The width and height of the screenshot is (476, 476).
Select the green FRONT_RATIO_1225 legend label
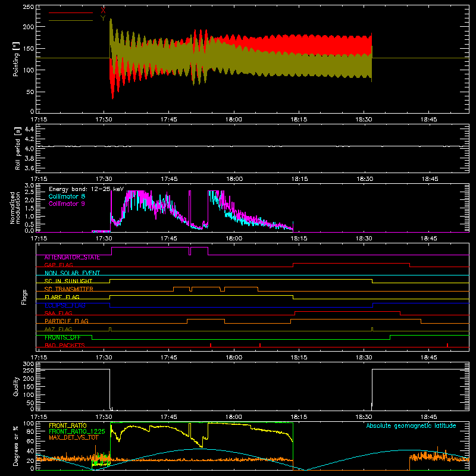77,431
